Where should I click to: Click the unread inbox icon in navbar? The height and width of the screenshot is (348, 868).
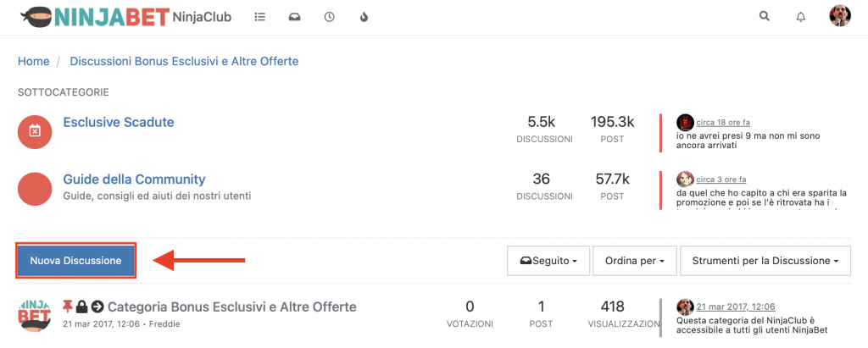[x=294, y=16]
